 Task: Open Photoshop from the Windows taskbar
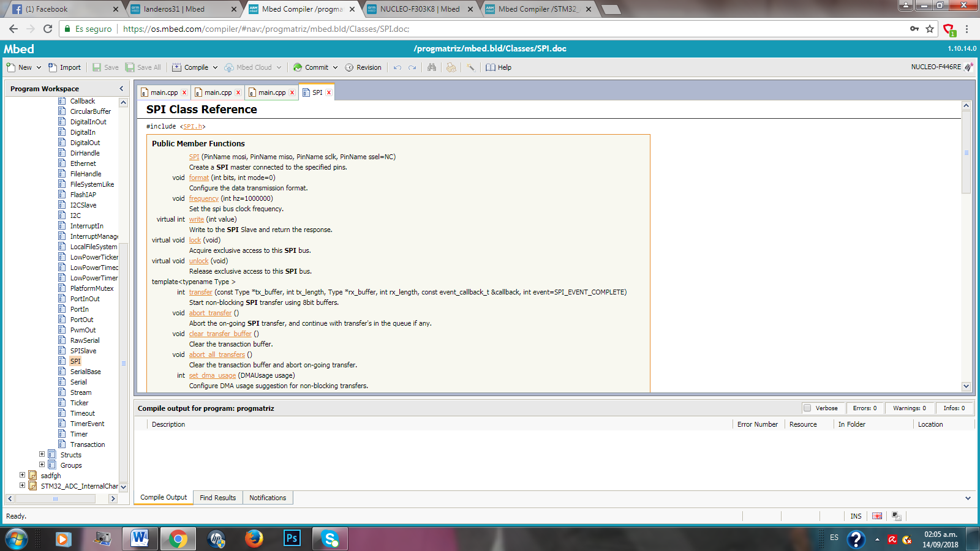[x=292, y=539]
